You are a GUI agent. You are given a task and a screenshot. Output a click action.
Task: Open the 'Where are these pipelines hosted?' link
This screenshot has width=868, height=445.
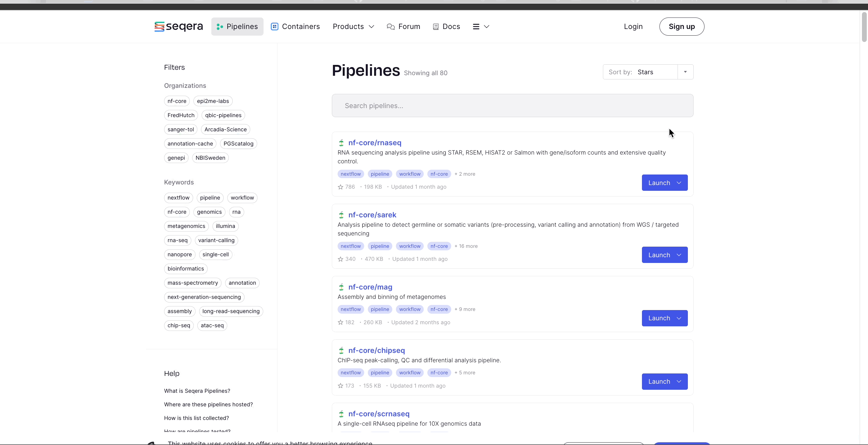point(208,404)
